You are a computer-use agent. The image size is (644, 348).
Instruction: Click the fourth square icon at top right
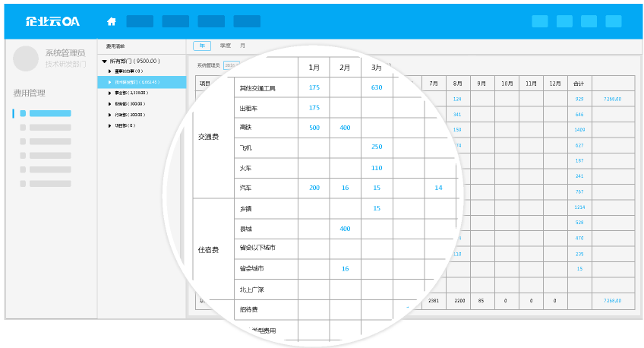[616, 21]
